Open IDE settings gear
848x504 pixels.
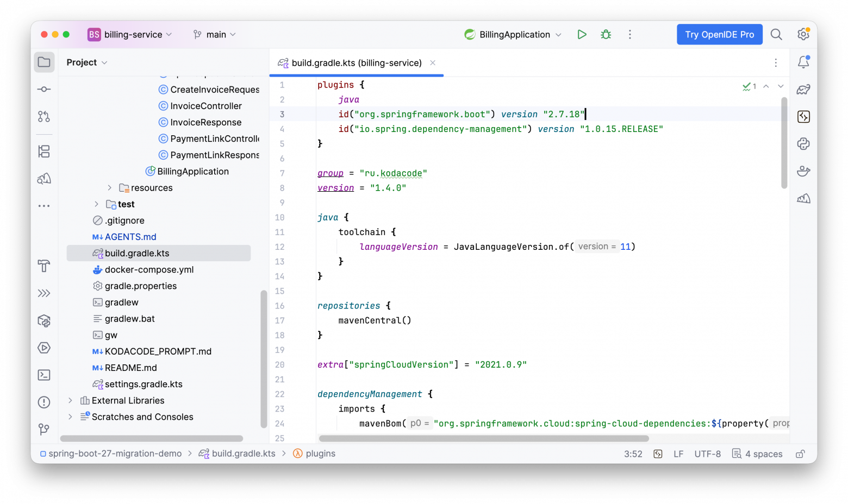tap(803, 34)
